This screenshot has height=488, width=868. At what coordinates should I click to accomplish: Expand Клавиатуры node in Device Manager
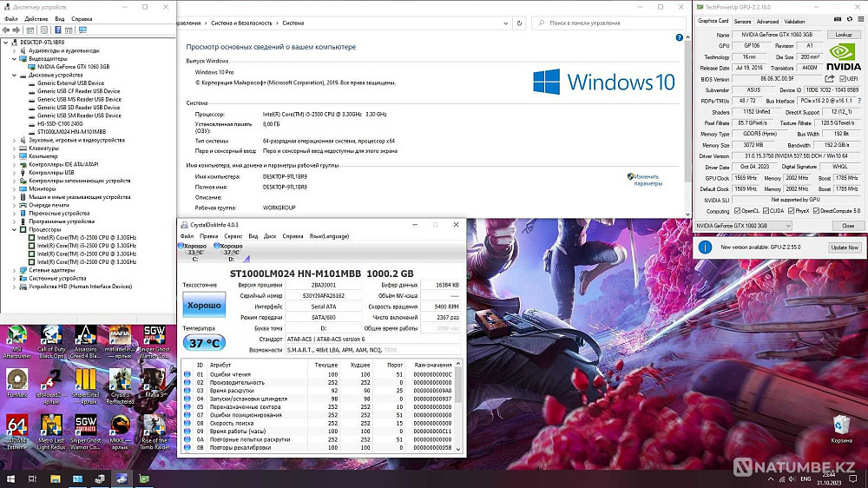(15, 148)
